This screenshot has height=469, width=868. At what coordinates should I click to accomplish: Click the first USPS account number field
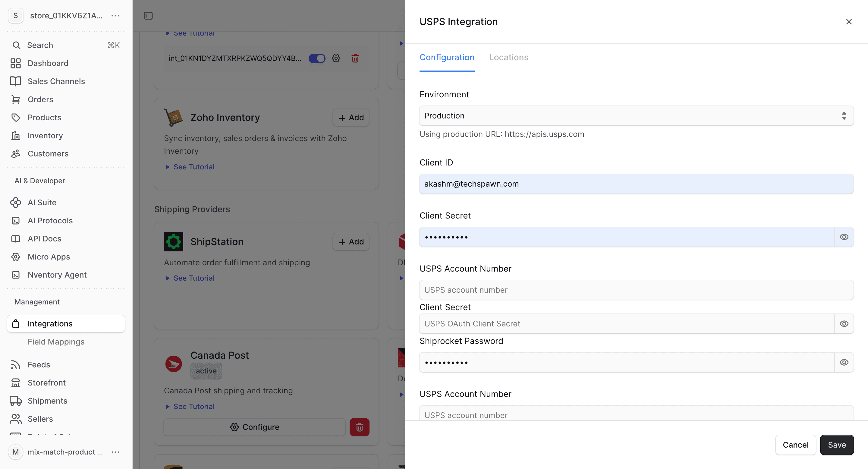point(636,290)
